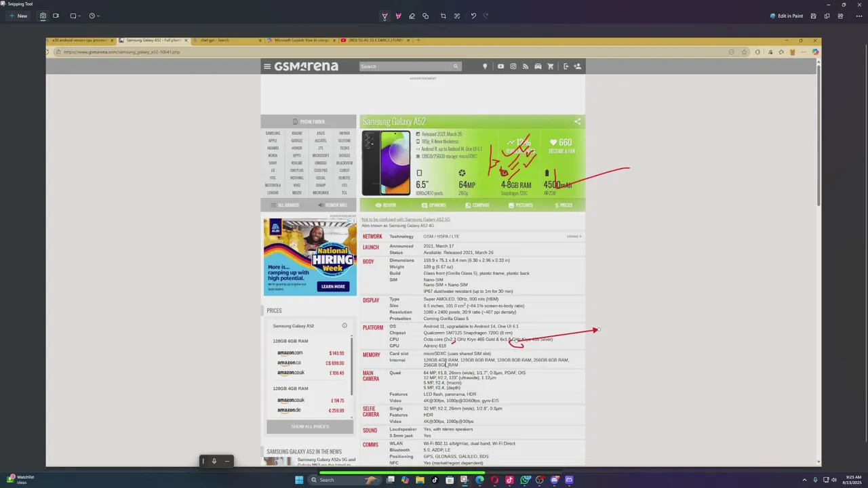Open the Shapes tool
Viewport: 868px width, 488px height.
click(x=425, y=16)
